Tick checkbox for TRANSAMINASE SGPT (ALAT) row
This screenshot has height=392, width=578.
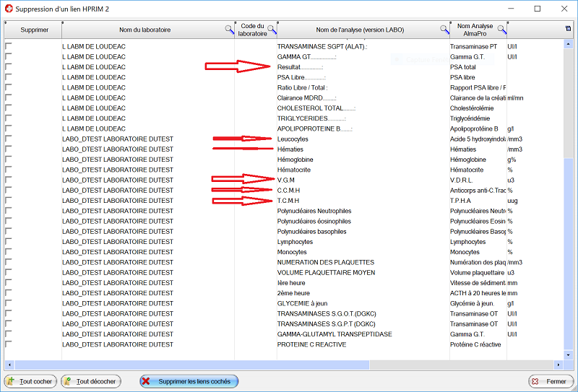[9, 47]
